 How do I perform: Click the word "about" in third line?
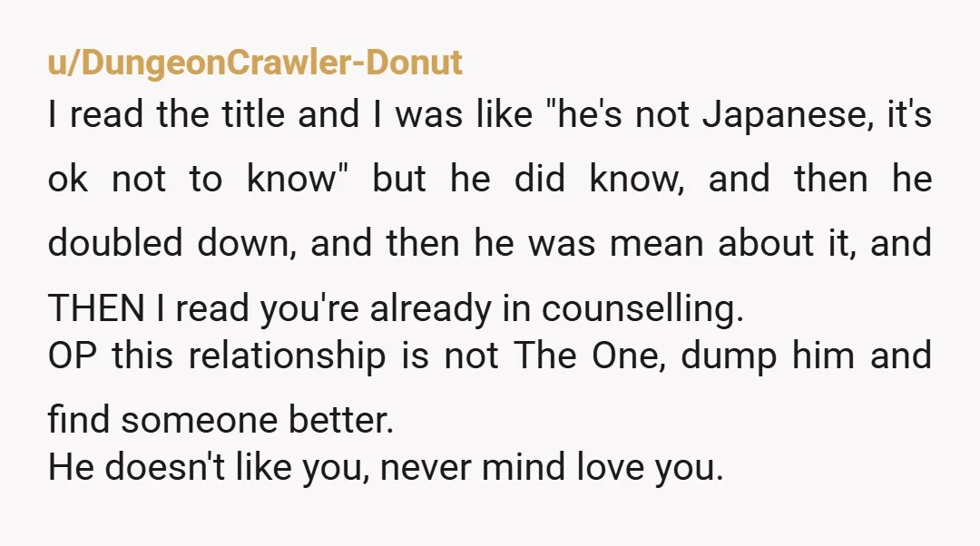(x=766, y=243)
